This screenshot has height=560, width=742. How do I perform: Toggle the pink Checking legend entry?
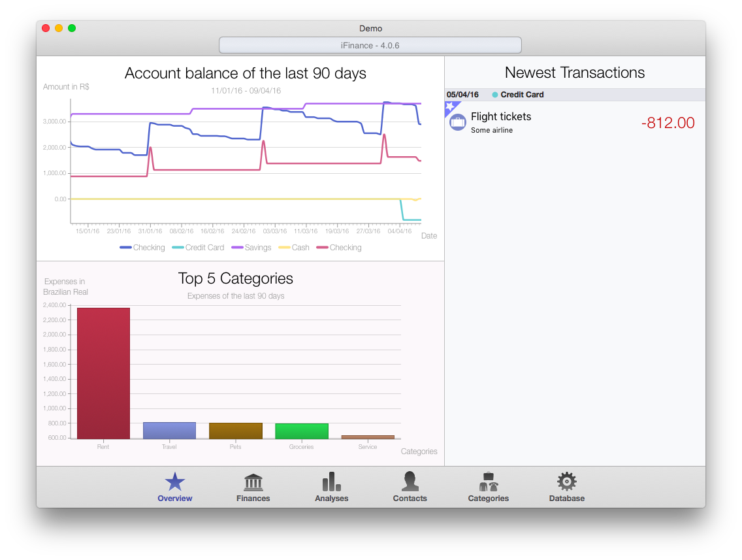tap(338, 248)
